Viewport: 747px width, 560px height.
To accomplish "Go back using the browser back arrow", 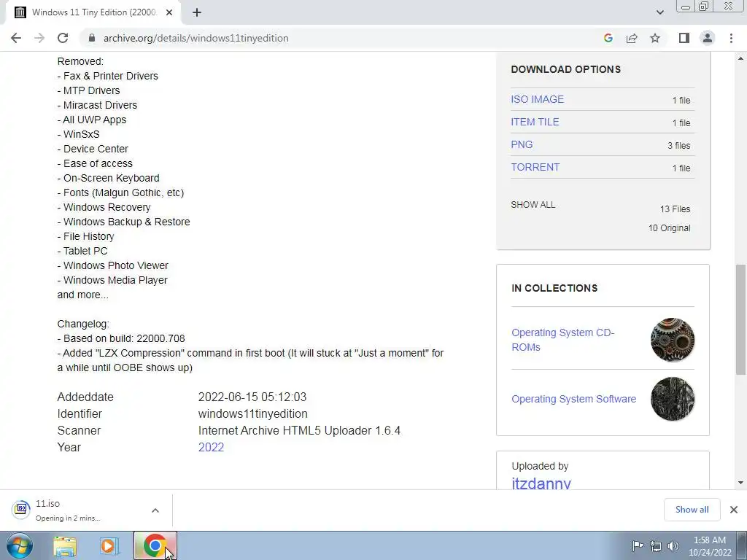I will coord(16,38).
